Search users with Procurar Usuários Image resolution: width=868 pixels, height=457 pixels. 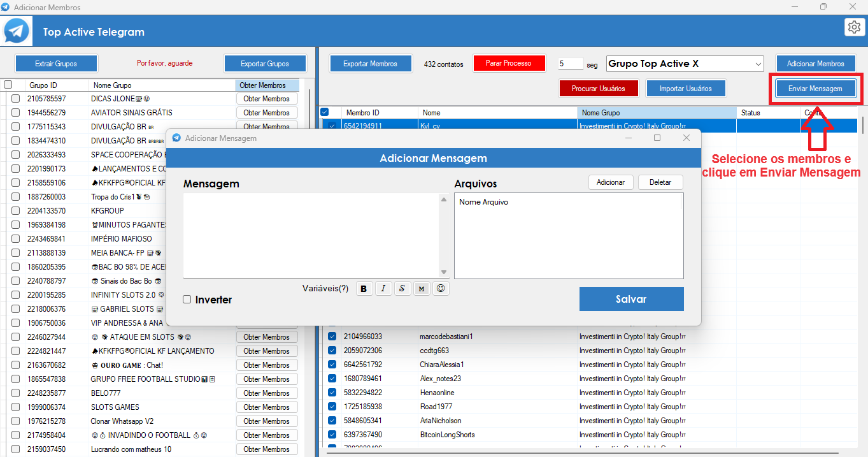(599, 89)
